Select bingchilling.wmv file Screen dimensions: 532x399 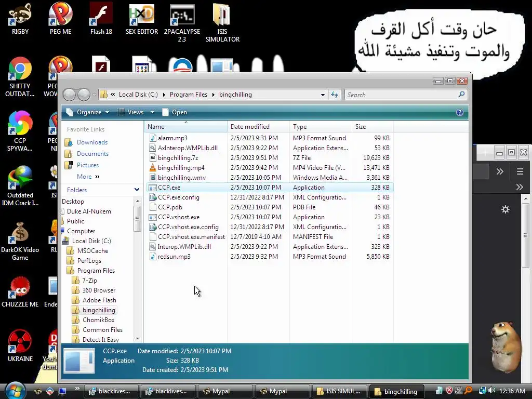click(x=181, y=178)
